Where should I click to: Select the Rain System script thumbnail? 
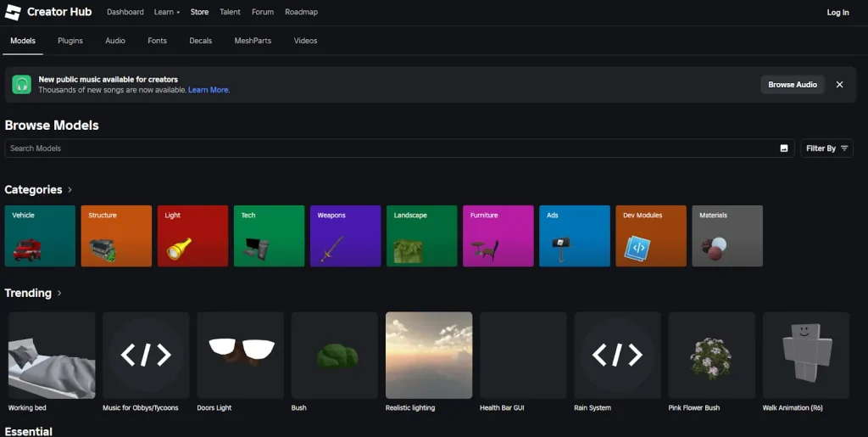(x=617, y=355)
